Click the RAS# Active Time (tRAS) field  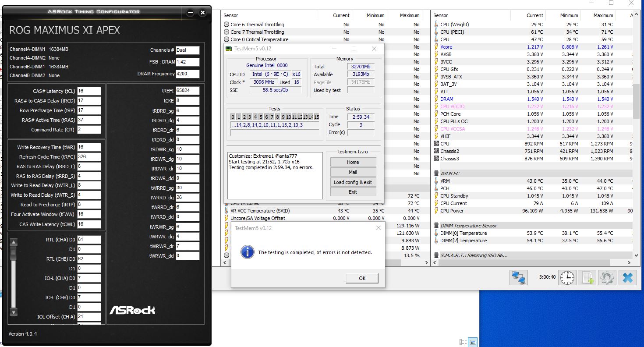pos(89,120)
